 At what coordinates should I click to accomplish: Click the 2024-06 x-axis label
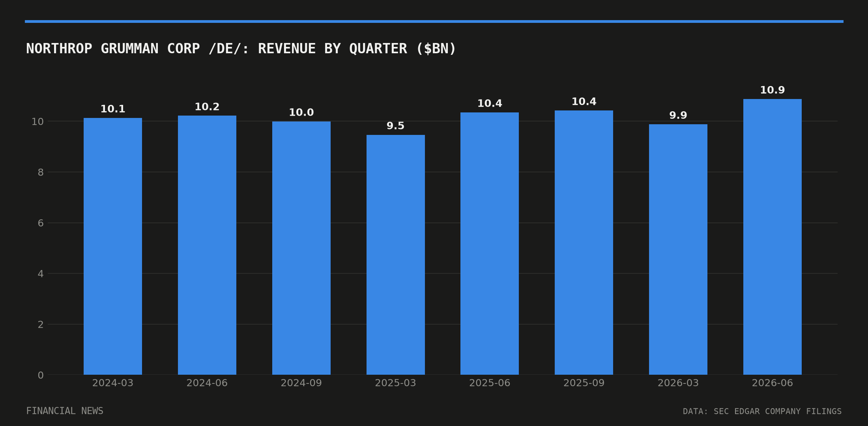click(x=207, y=383)
